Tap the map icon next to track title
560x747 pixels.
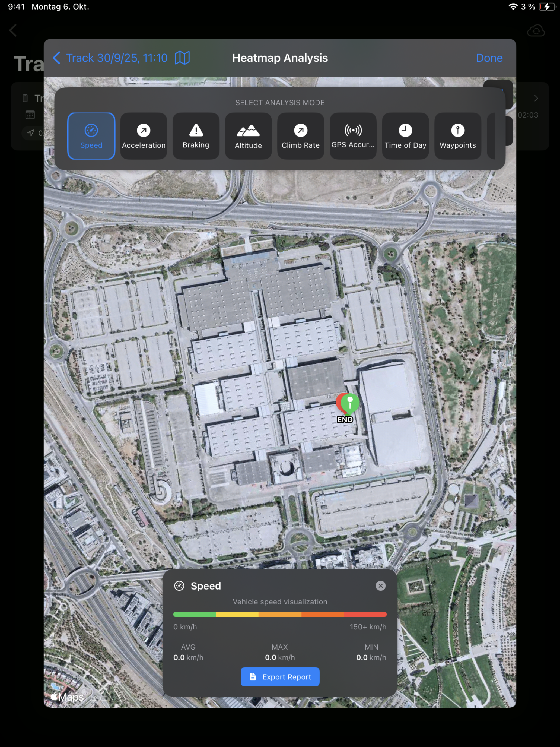182,58
